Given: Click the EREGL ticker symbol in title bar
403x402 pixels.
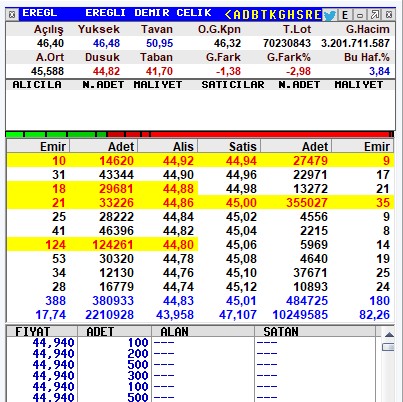Looking at the screenshot, I should (x=40, y=13).
